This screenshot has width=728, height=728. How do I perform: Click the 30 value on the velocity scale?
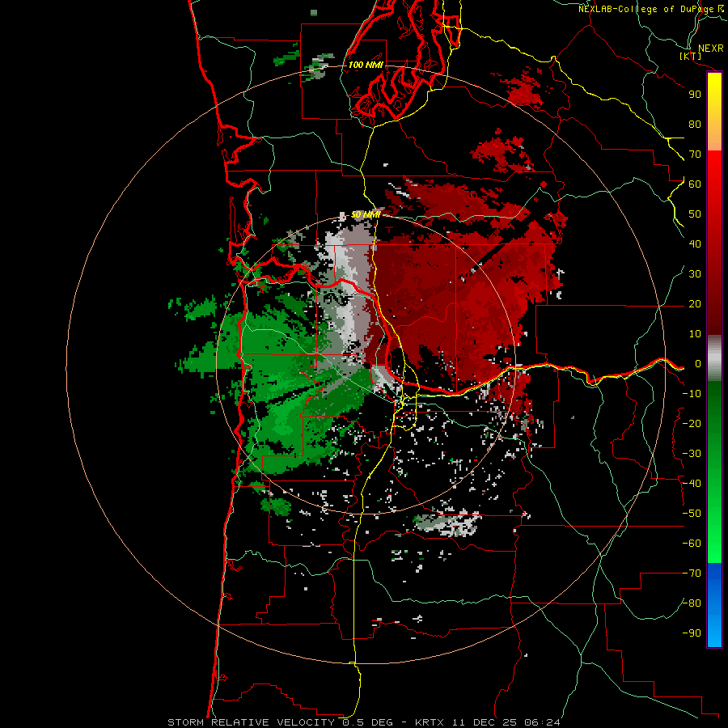click(695, 274)
